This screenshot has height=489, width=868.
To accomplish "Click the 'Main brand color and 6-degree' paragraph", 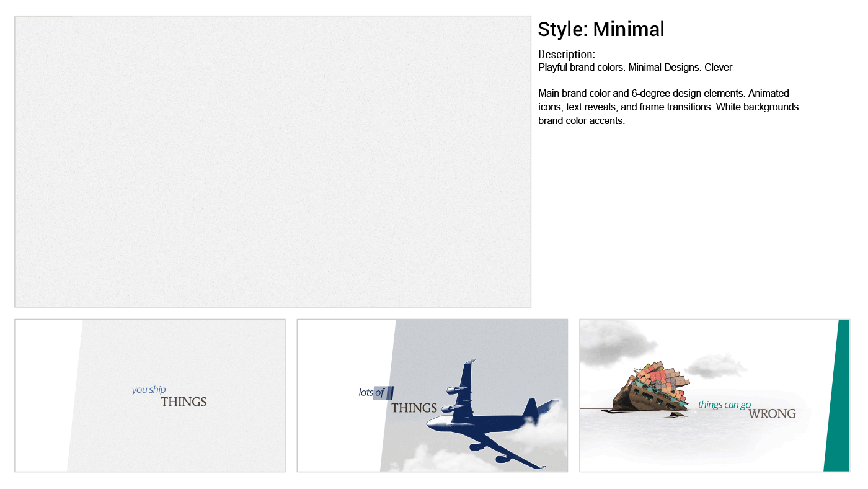I will 668,107.
